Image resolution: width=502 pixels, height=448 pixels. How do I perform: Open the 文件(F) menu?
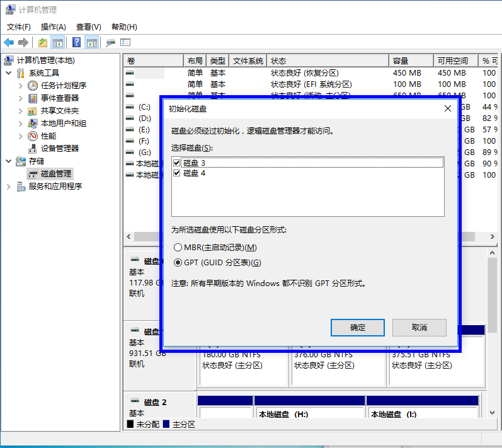(x=18, y=27)
